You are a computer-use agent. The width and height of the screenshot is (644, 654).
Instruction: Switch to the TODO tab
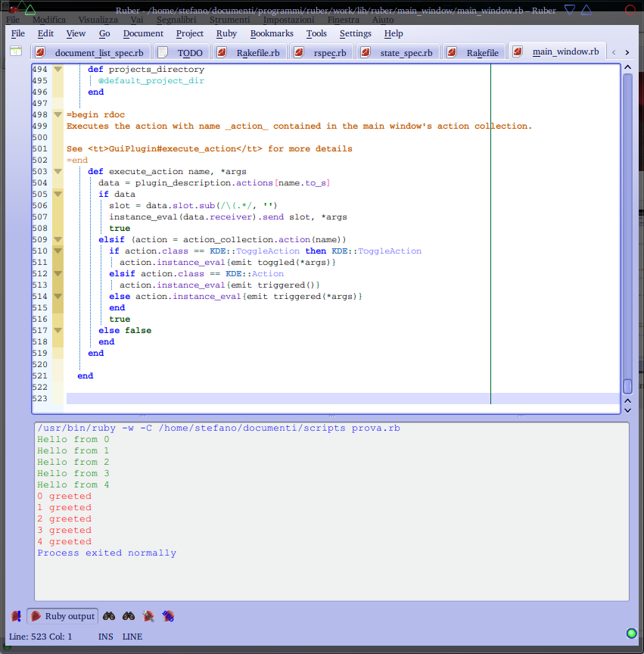182,52
